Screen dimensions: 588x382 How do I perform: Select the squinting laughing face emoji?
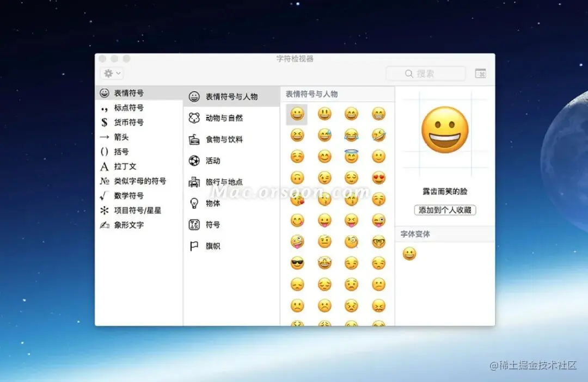tap(297, 135)
